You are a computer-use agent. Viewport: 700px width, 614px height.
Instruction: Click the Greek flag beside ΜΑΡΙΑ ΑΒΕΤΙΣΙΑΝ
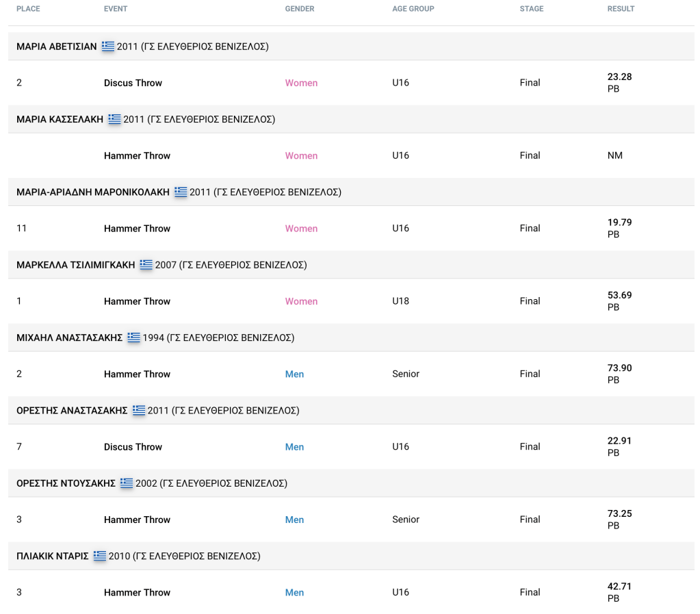[108, 47]
